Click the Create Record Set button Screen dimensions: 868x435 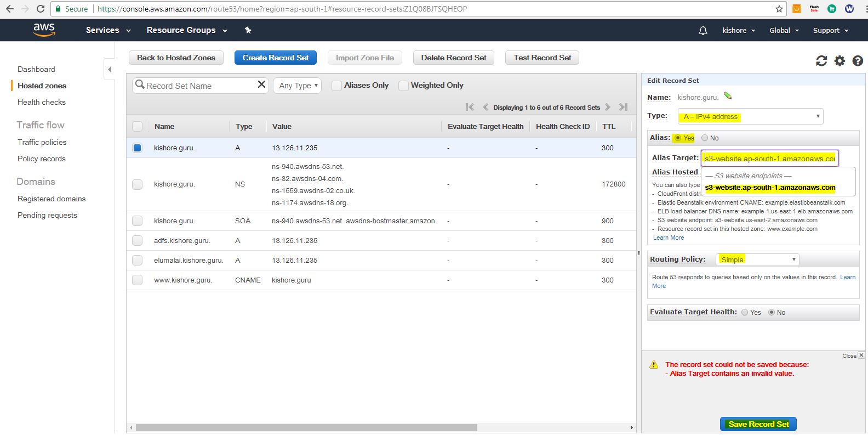coord(276,58)
